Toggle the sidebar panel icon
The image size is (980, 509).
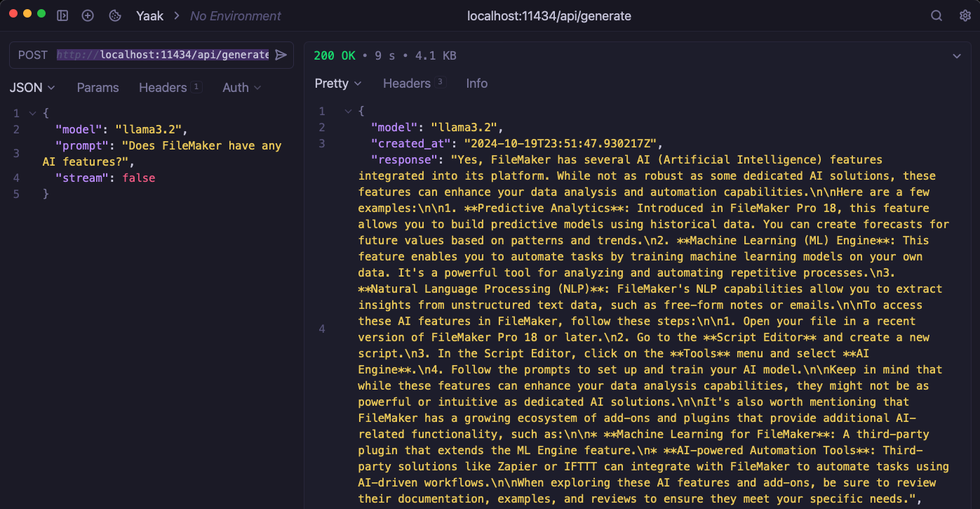coord(62,15)
